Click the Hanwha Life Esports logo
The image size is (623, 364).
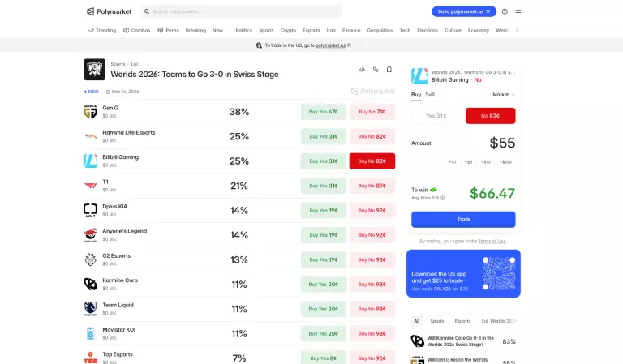click(x=91, y=136)
